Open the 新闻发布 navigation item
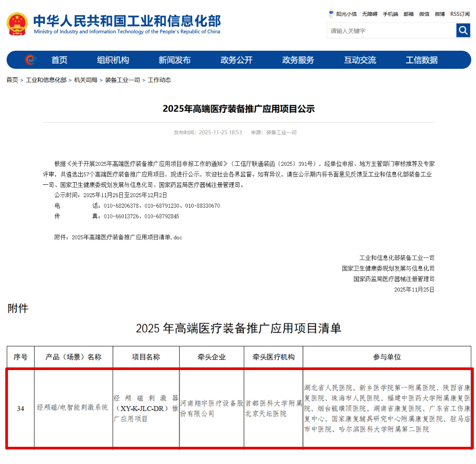This screenshot has height=464, width=476. pyautogui.click(x=175, y=60)
